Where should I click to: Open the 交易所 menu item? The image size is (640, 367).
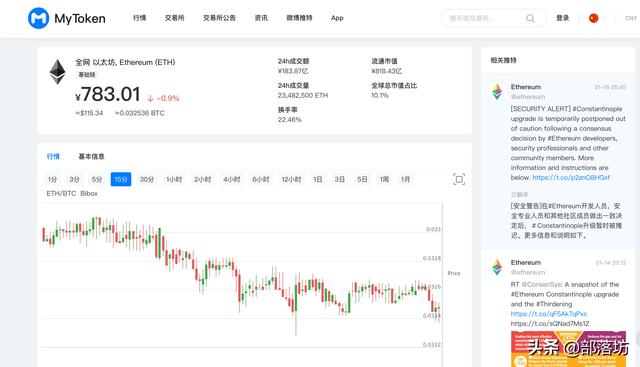[x=174, y=18]
